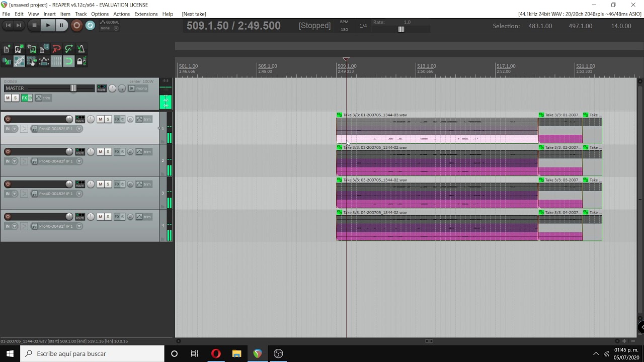644x362 pixels.
Task: Solo track 1
Action: pos(108,119)
